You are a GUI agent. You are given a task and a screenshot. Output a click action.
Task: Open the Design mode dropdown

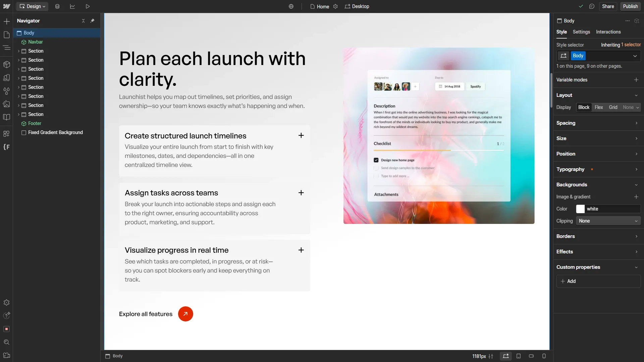33,6
